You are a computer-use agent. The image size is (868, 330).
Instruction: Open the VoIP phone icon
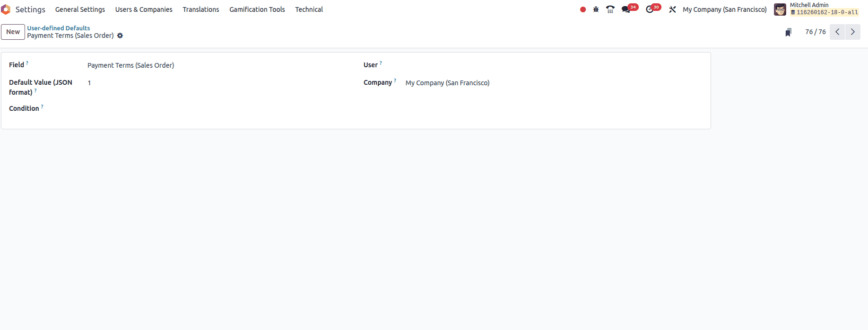click(610, 9)
